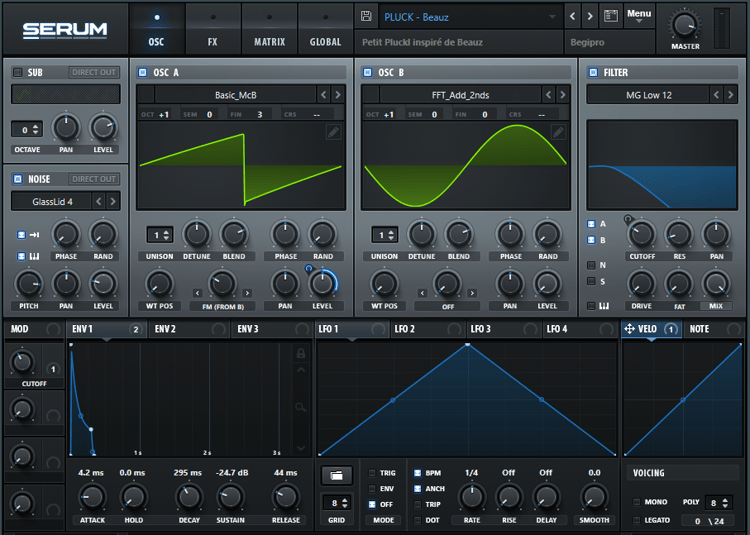
Task: Click the sub DIRECT OUT button
Action: pyautogui.click(x=94, y=72)
